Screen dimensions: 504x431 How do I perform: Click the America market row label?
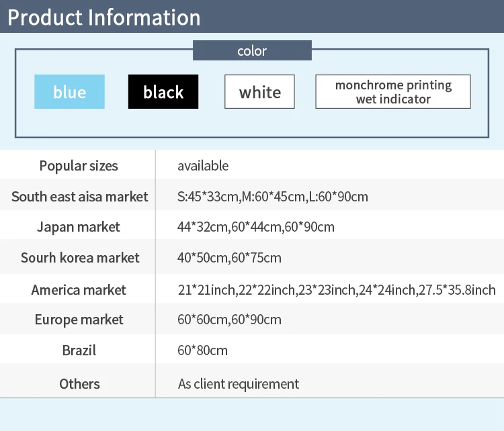(x=79, y=290)
